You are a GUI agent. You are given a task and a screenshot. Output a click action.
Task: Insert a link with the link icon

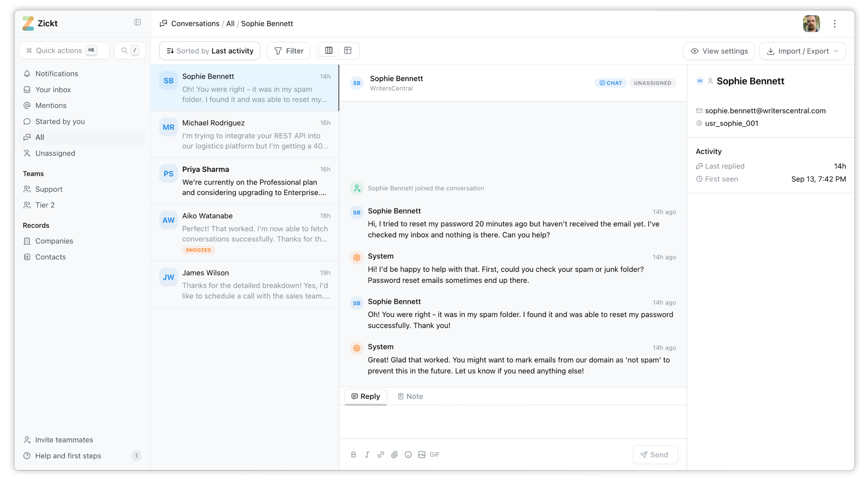coord(381,454)
